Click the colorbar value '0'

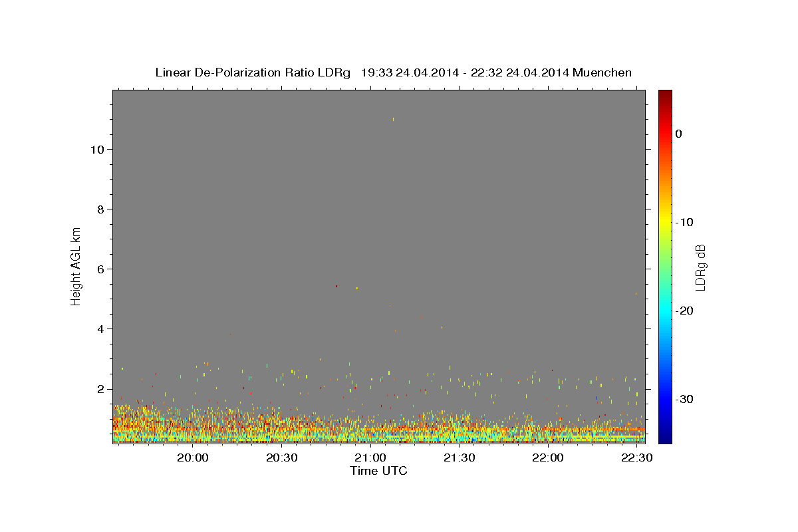(679, 134)
